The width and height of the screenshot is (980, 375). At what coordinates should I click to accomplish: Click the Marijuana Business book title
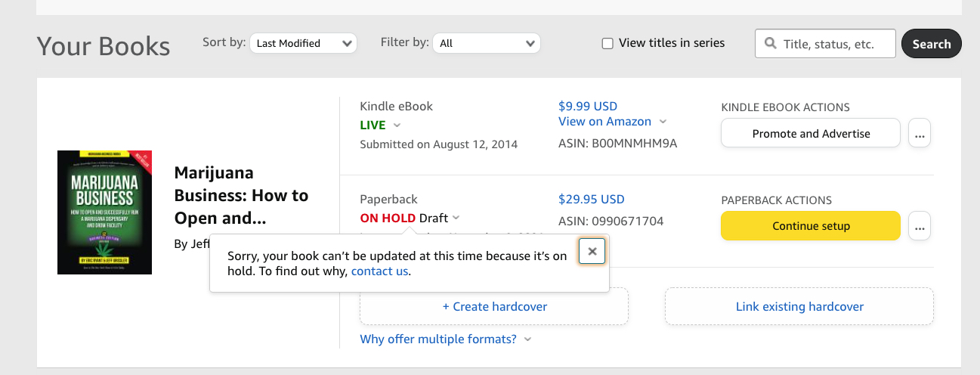[x=241, y=196]
